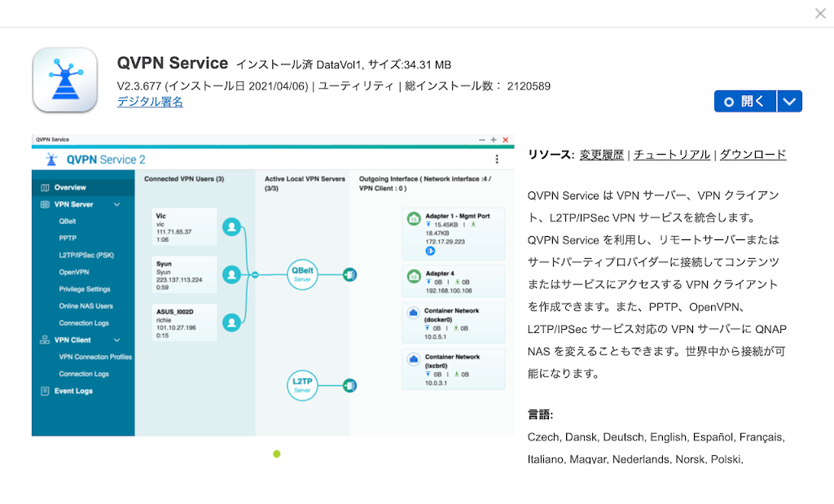Click the L2TP Server node circle
Image resolution: width=834 pixels, height=504 pixels.
click(302, 385)
